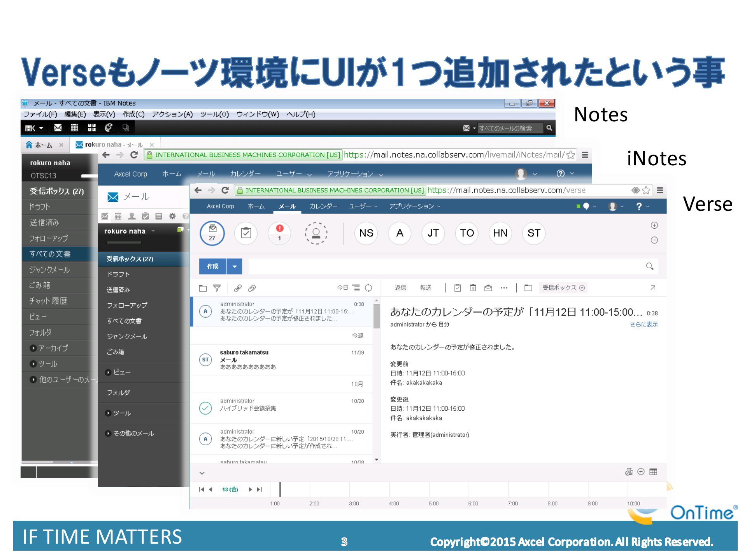Select the TO contact bubble
This screenshot has height=560, width=747.
coord(467,233)
